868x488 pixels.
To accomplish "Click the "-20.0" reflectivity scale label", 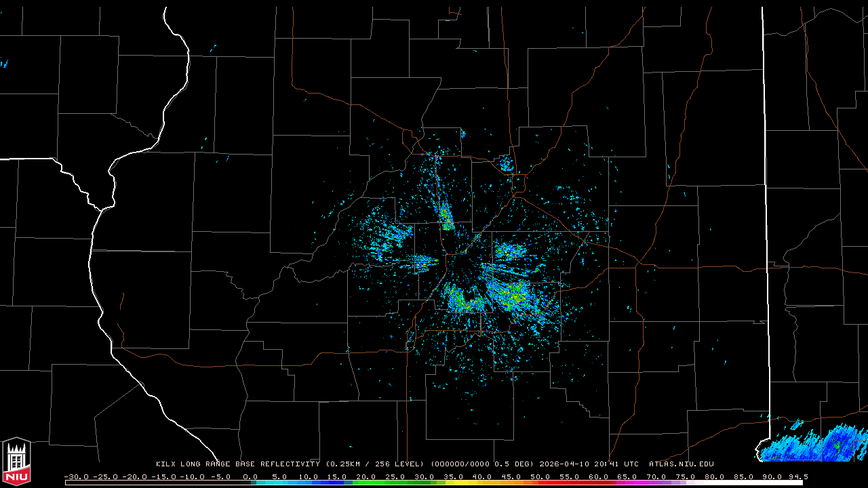I will (135, 477).
